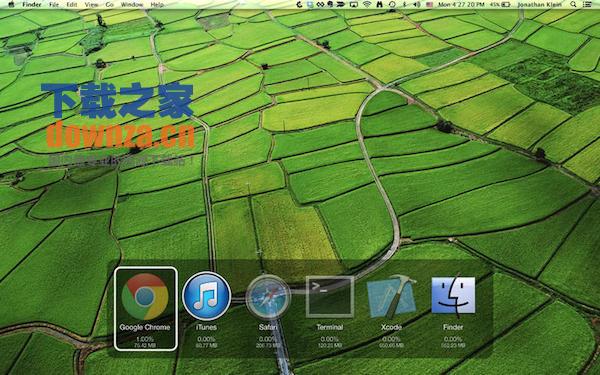
Task: Pick the Finder face icon in switcher
Action: point(453,295)
